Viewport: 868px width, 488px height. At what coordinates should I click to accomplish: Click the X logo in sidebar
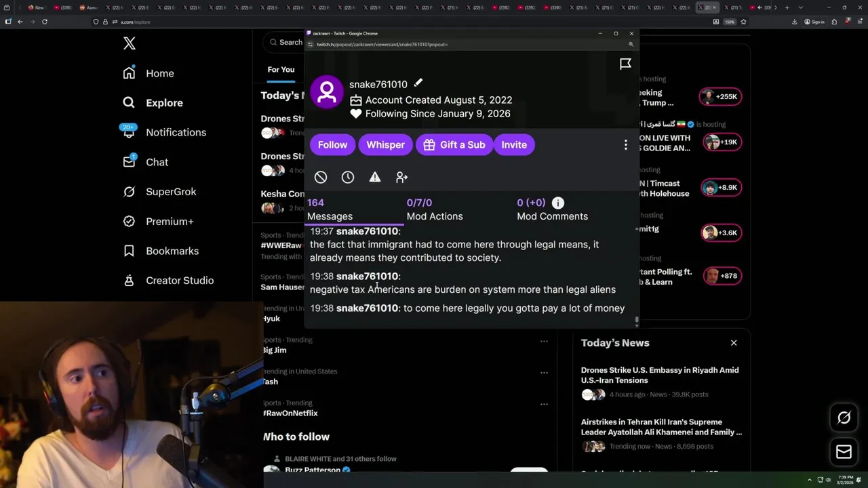pos(130,44)
